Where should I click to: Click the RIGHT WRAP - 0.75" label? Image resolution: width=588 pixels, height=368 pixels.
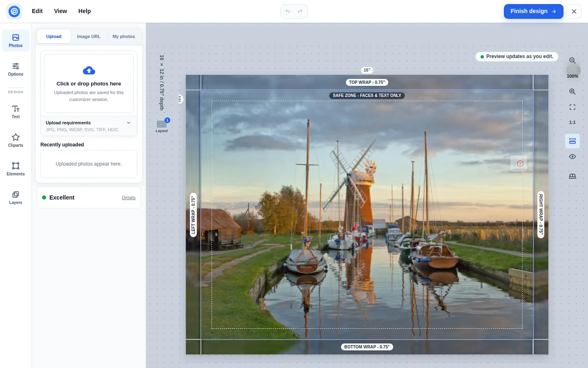pyautogui.click(x=541, y=214)
